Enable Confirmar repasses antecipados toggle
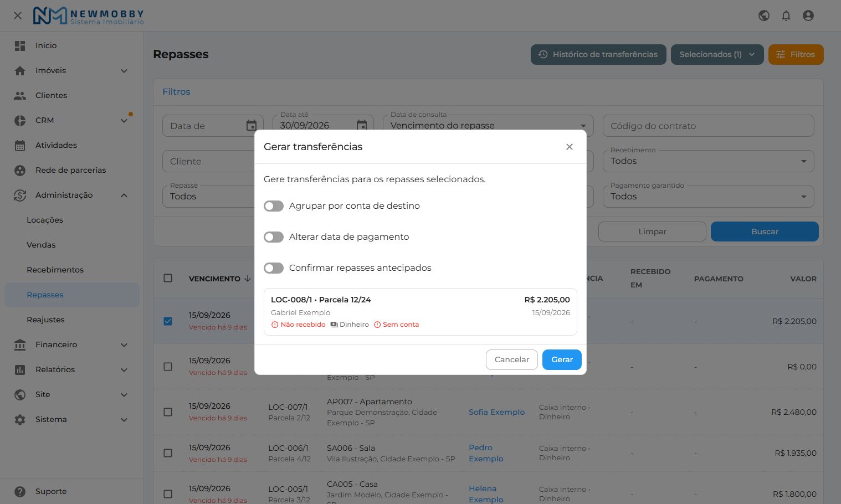Screen dimensions: 841x504 274,268
